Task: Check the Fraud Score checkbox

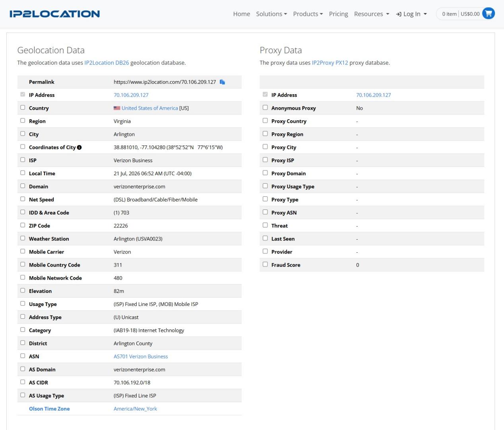Action: (265, 265)
